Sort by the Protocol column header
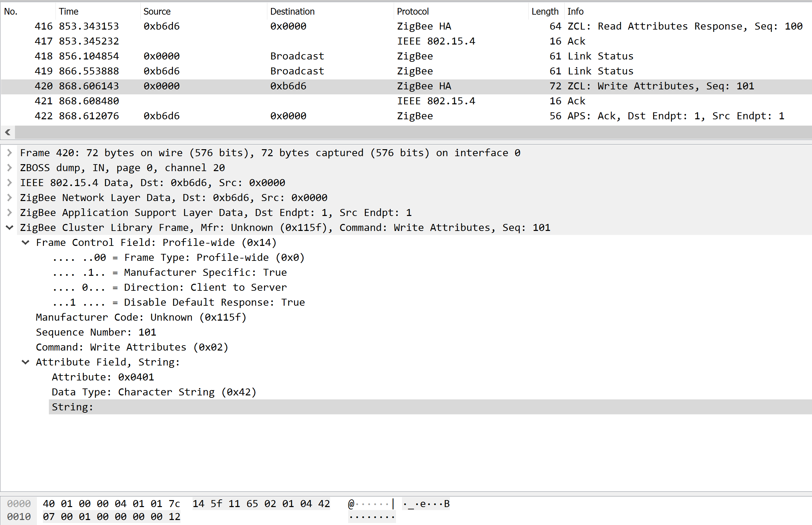 [412, 11]
